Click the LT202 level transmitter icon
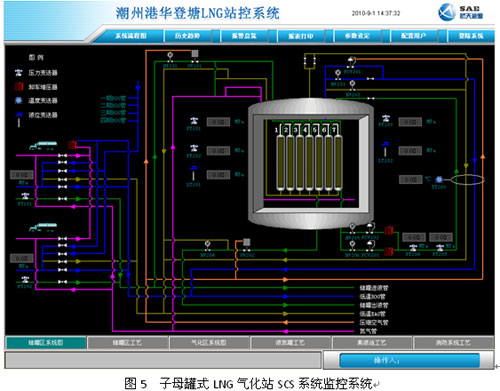The image size is (500, 391). coord(386,149)
